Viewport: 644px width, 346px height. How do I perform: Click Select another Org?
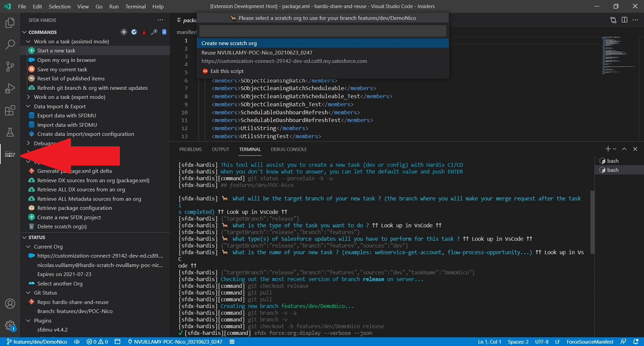60,284
